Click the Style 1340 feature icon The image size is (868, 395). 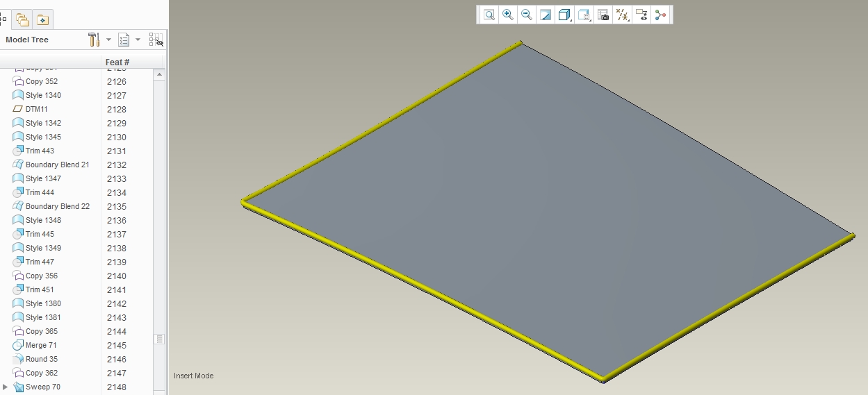click(x=19, y=95)
